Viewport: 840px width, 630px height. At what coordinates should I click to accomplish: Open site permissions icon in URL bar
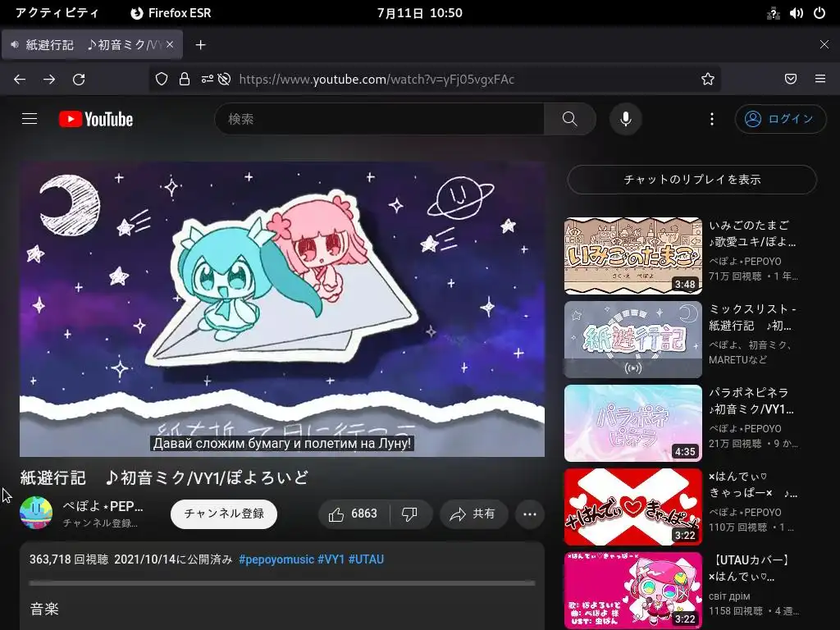tap(208, 80)
